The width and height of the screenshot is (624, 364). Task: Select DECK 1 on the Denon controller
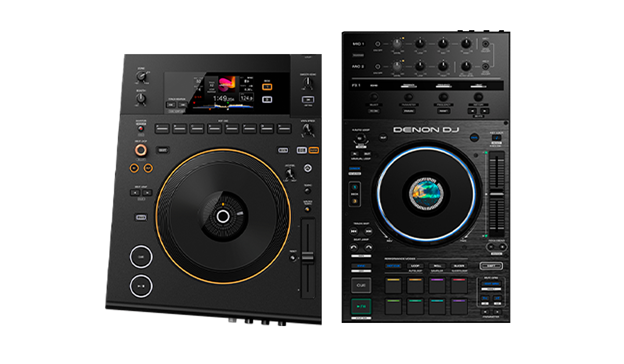(x=354, y=186)
